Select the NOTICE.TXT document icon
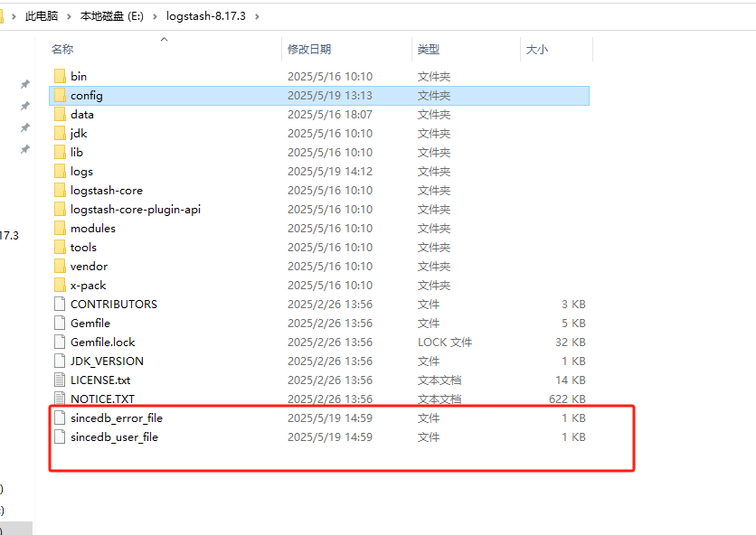Image resolution: width=756 pixels, height=535 pixels. (x=60, y=399)
